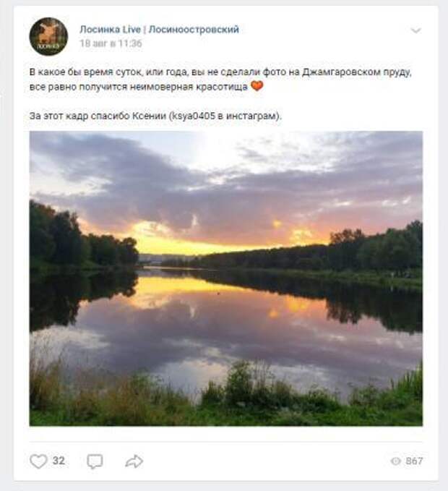Image resolution: width=448 pixels, height=491 pixels.
Task: Click the like count 32
Action: [x=59, y=461]
